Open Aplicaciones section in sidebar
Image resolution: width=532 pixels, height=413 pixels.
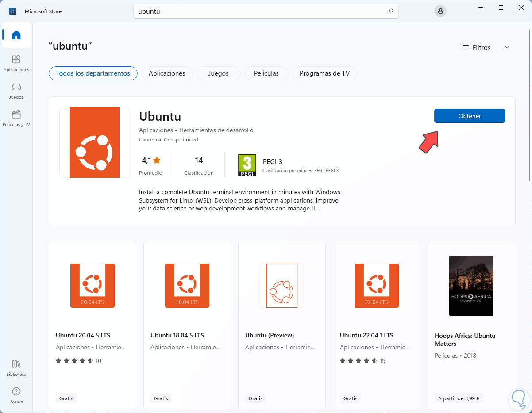click(16, 63)
